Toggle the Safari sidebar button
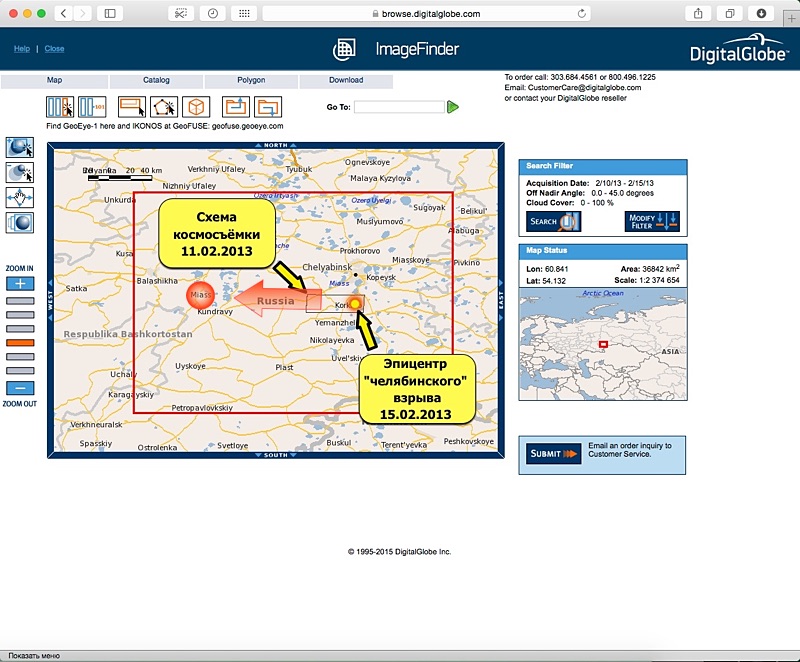 pos(110,13)
